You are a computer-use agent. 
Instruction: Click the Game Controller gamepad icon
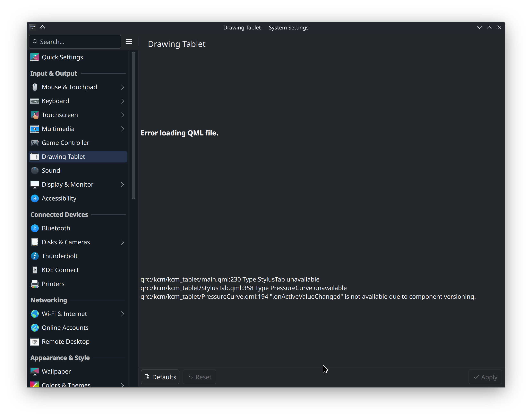(35, 143)
